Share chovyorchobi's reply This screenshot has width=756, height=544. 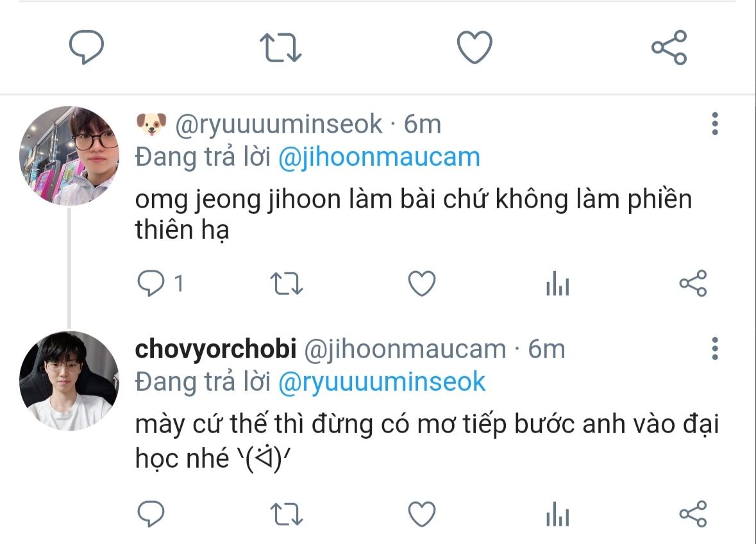[693, 514]
